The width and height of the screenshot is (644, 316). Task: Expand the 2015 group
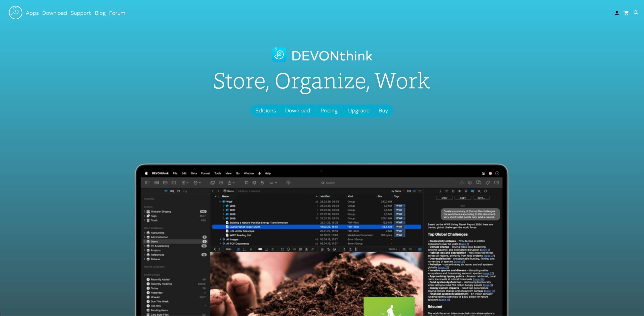coord(224,206)
